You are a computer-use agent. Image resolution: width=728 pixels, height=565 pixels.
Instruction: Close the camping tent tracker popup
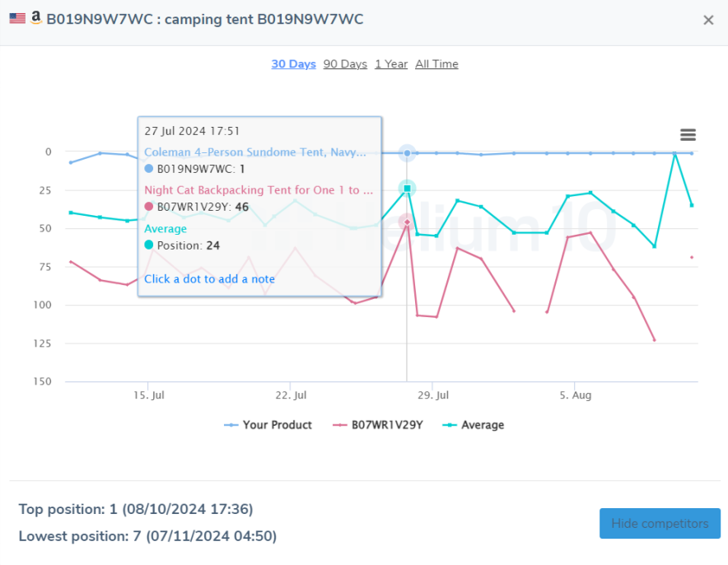(x=708, y=21)
